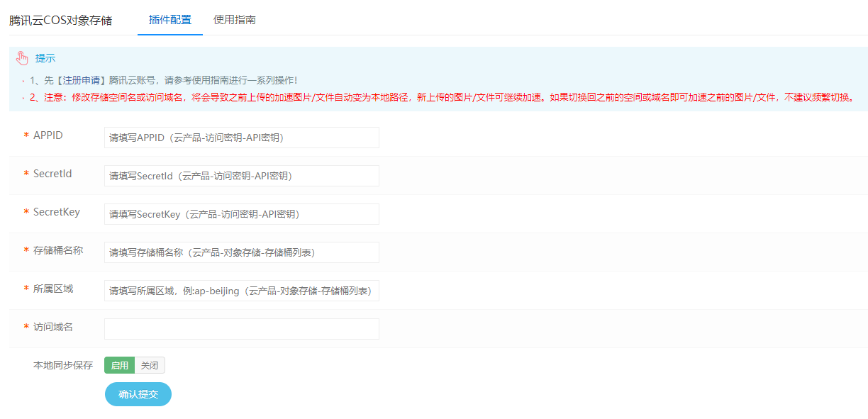Image resolution: width=868 pixels, height=419 pixels.
Task: Click the 本地同步保存 label
Action: [x=63, y=365]
